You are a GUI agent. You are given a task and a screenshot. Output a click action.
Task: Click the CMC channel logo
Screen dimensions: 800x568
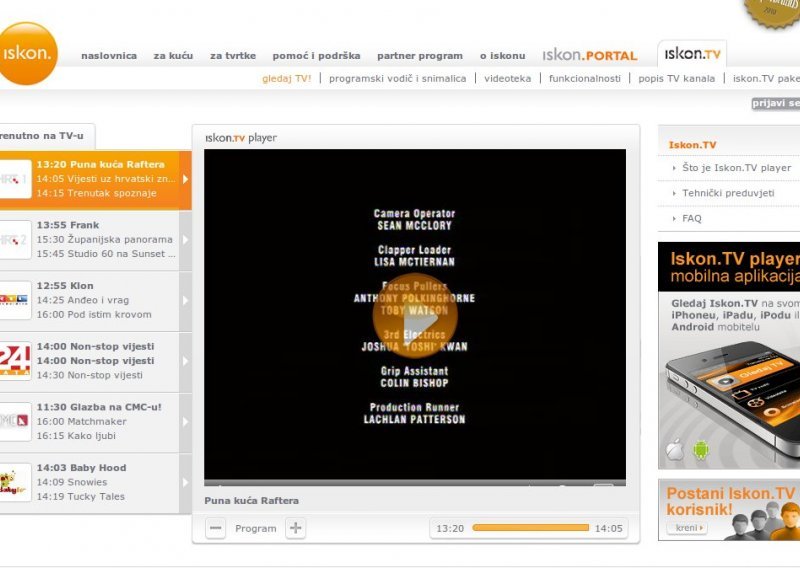(x=14, y=422)
